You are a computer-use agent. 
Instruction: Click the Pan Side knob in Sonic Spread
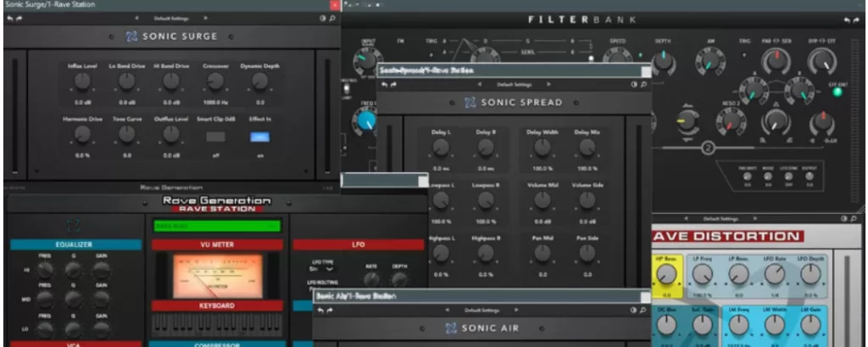click(587, 254)
